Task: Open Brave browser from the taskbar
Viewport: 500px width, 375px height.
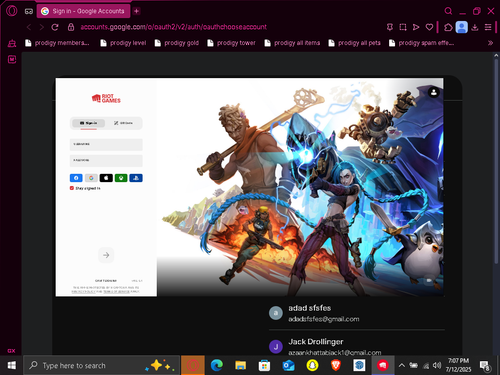Action: coord(336,365)
